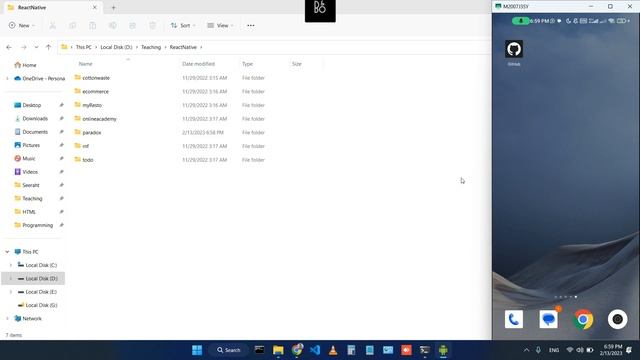Open the taskbar clock and date

pos(611,350)
